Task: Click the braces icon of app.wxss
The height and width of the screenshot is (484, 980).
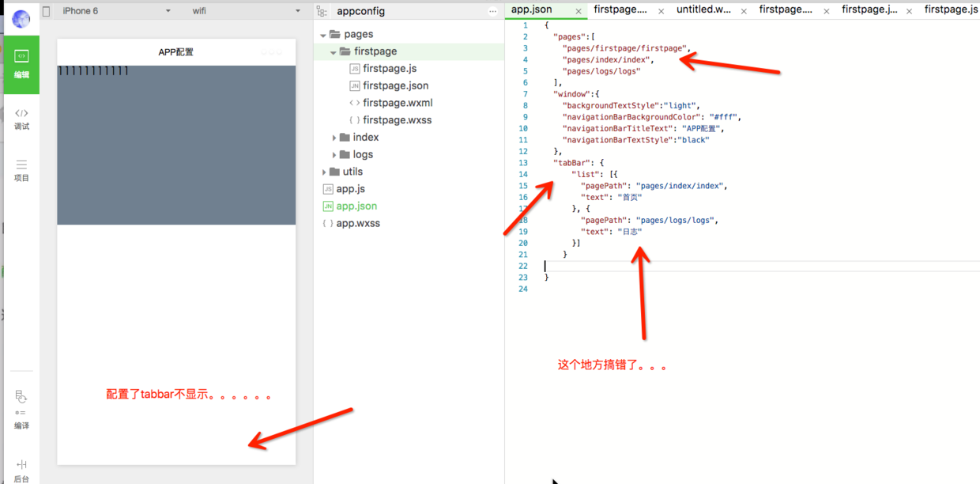Action: tap(328, 224)
